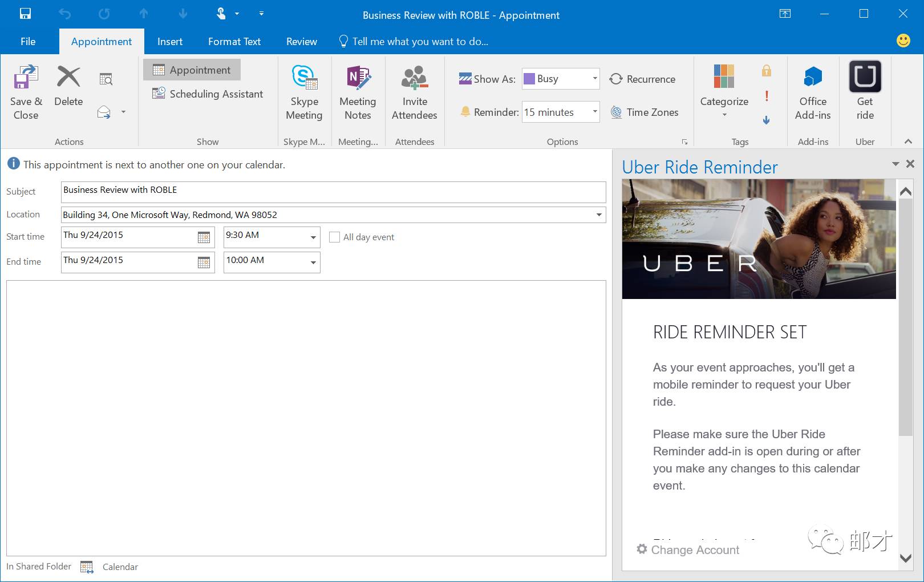Mark appointment as Private with lock icon
Image resolution: width=924 pixels, height=582 pixels.
coord(766,71)
